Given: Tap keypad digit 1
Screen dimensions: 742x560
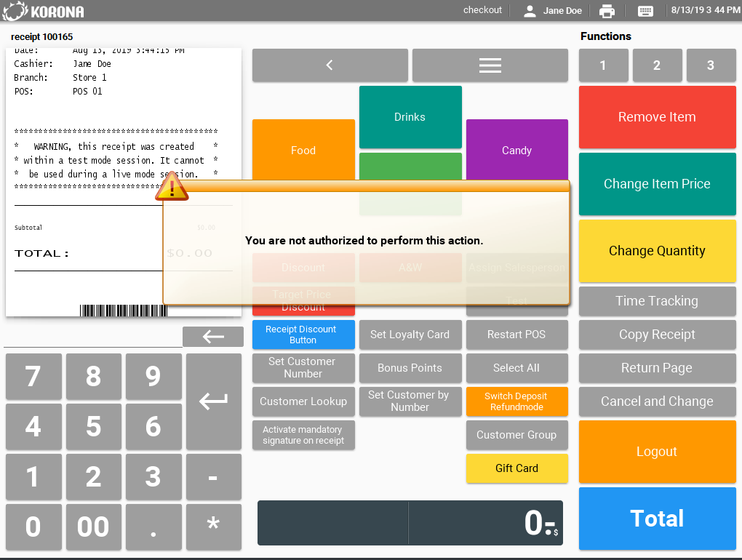Looking at the screenshot, I should pyautogui.click(x=33, y=477).
